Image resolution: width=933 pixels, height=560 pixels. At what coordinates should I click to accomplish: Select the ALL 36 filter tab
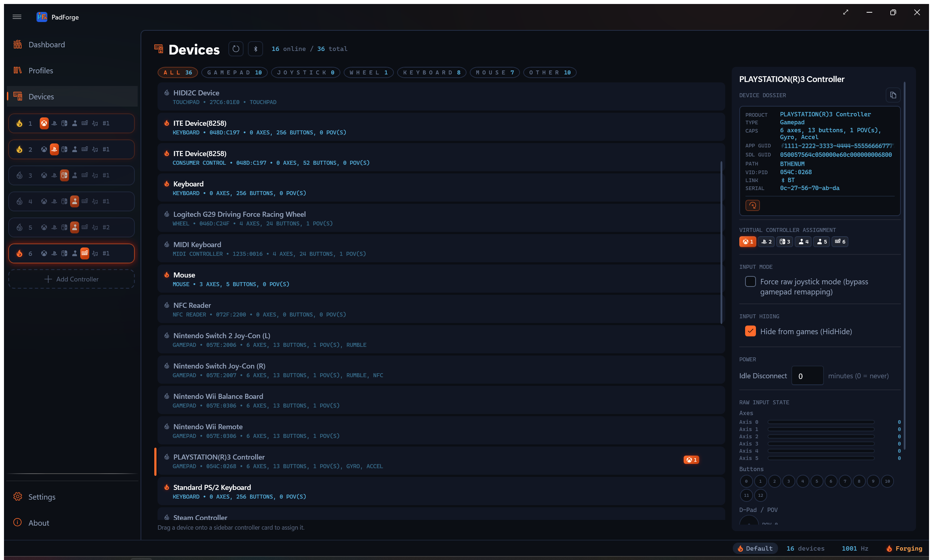click(178, 73)
